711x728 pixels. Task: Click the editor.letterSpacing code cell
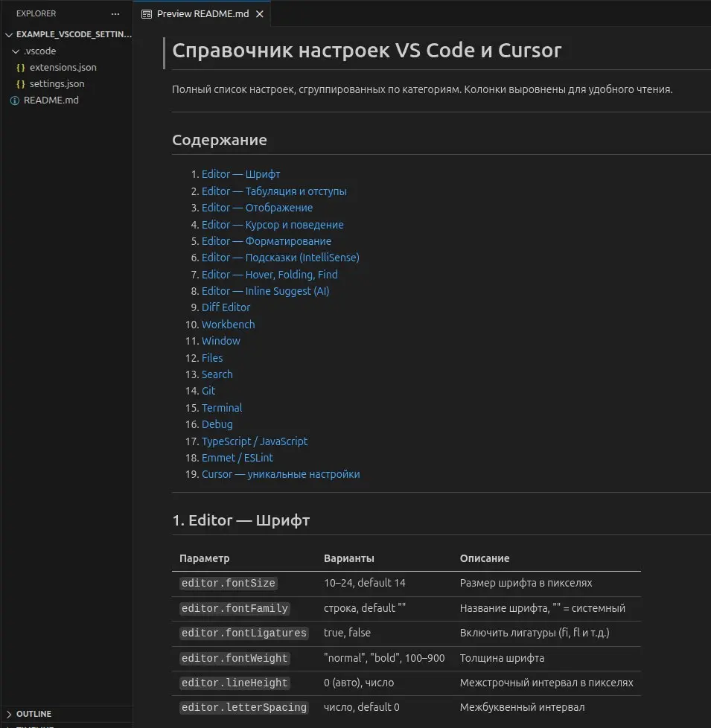243,708
